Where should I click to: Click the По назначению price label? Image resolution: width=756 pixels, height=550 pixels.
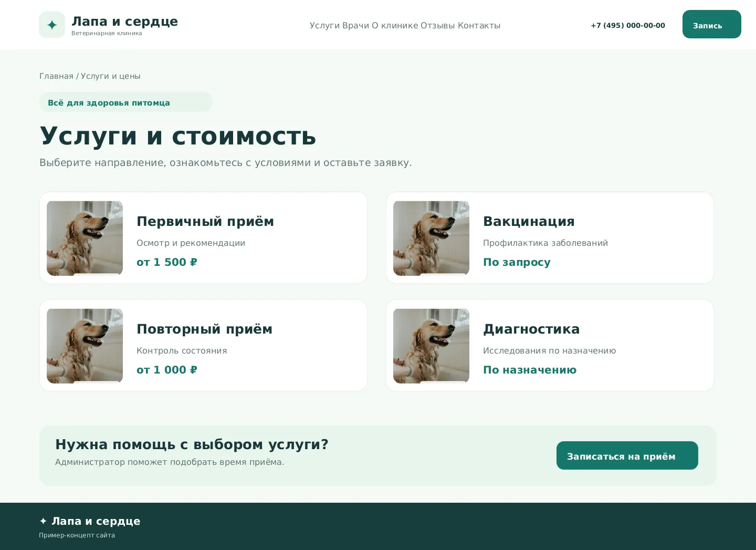[530, 370]
